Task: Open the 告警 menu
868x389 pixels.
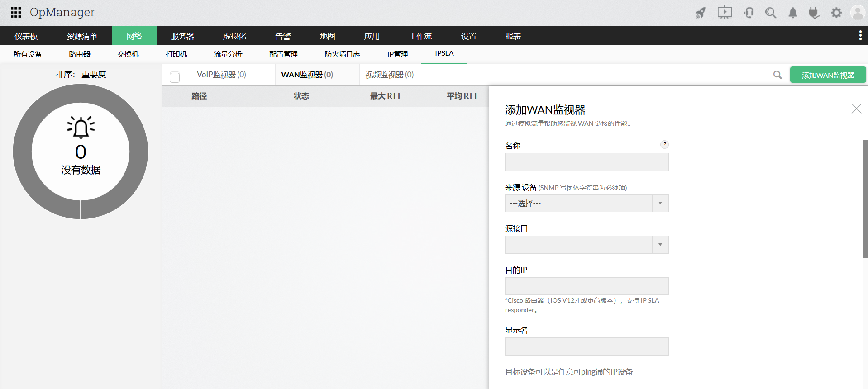Action: 283,36
